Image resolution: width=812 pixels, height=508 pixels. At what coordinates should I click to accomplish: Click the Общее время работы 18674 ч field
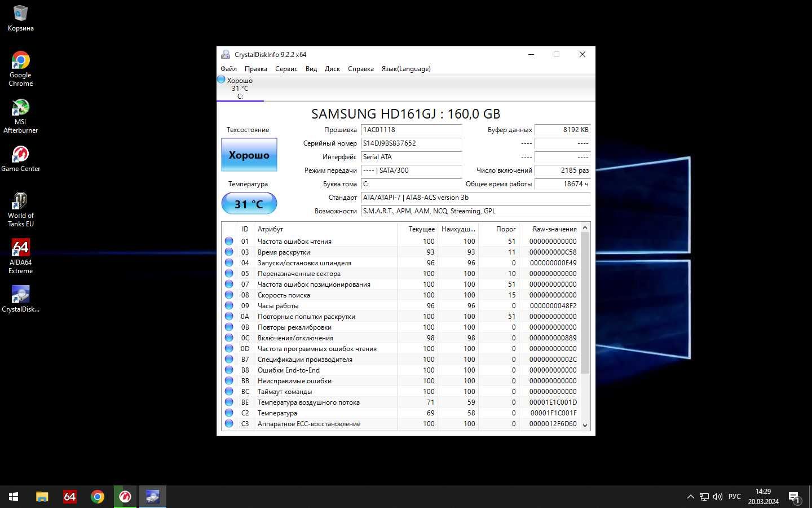pyautogui.click(x=562, y=184)
